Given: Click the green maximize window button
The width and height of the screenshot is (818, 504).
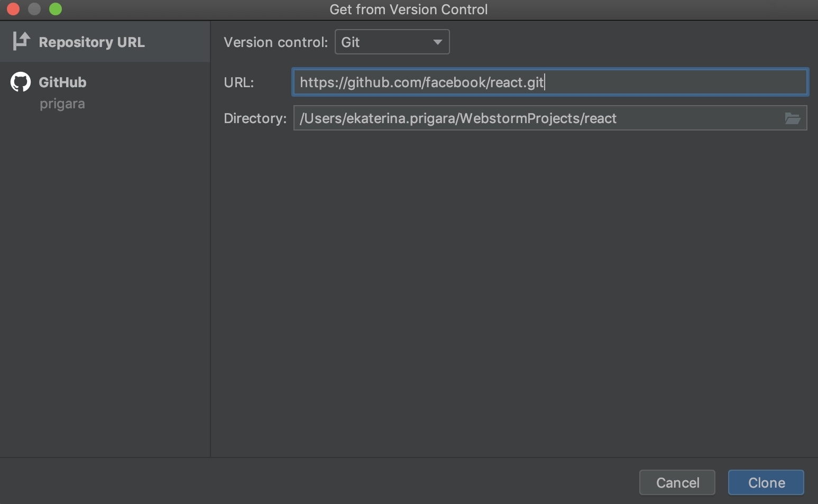Looking at the screenshot, I should (56, 9).
